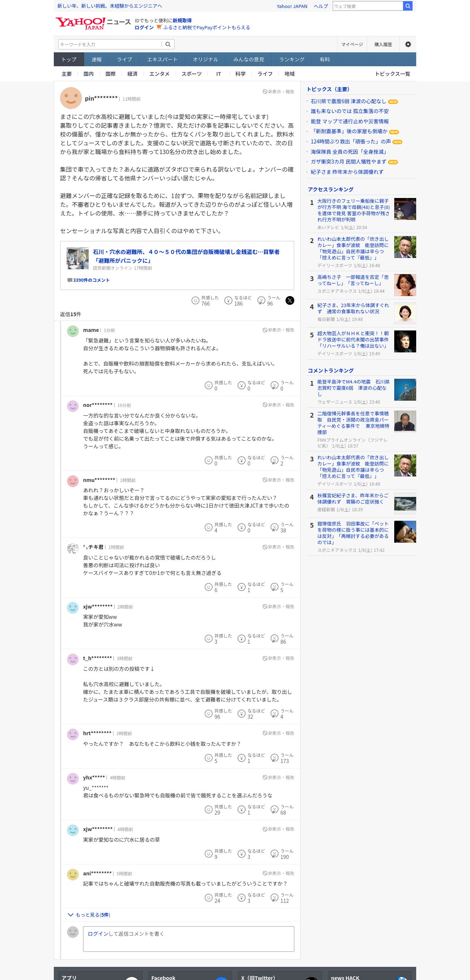Image resolution: width=470 pixels, height=980 pixels.
Task: Open the 速報 tab
Action: point(97,59)
